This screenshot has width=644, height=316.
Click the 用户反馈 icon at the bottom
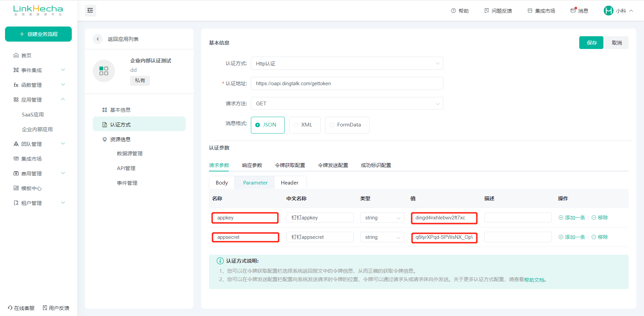point(45,308)
